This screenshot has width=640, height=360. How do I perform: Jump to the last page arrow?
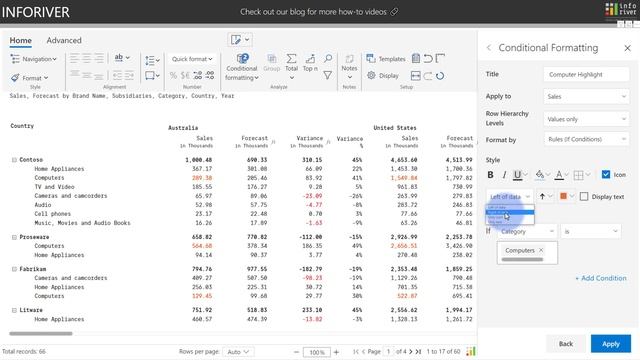pos(418,351)
